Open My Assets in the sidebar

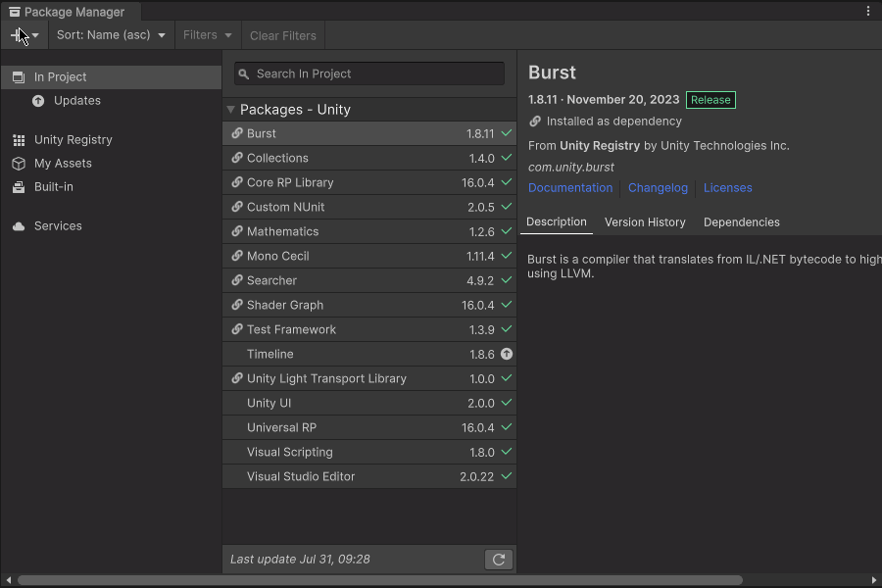click(111, 164)
